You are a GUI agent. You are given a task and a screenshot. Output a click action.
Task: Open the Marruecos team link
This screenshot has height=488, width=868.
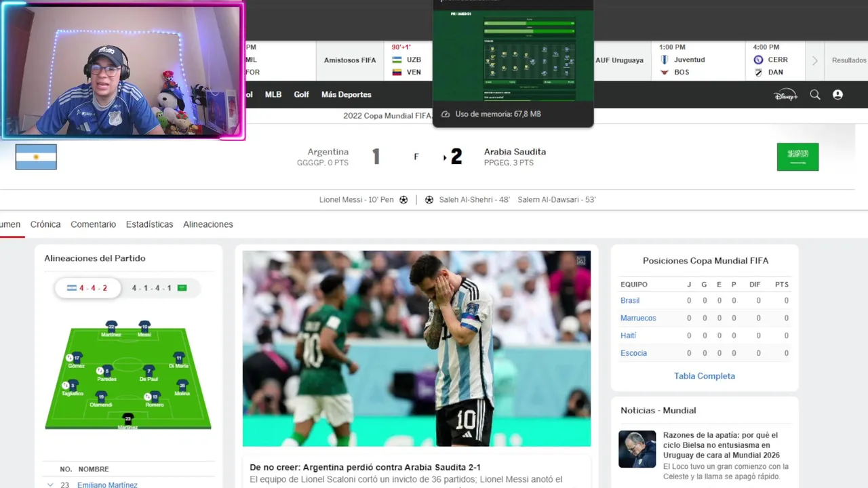pos(638,318)
